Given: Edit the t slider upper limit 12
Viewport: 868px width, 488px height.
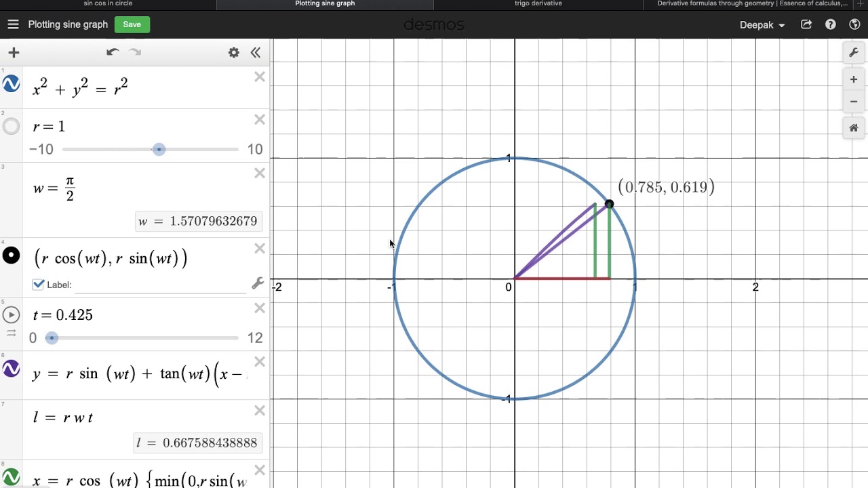Looking at the screenshot, I should (255, 338).
